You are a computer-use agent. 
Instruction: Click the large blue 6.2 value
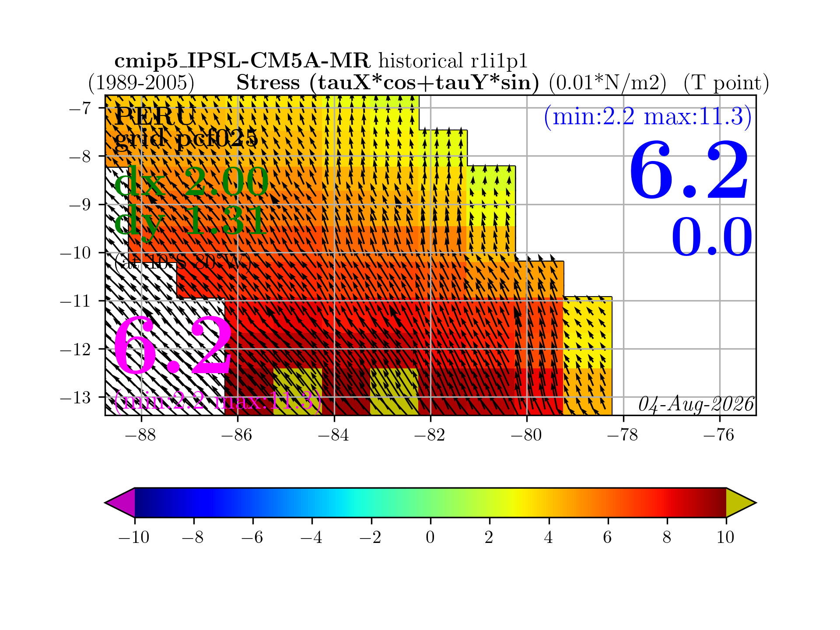coord(689,170)
